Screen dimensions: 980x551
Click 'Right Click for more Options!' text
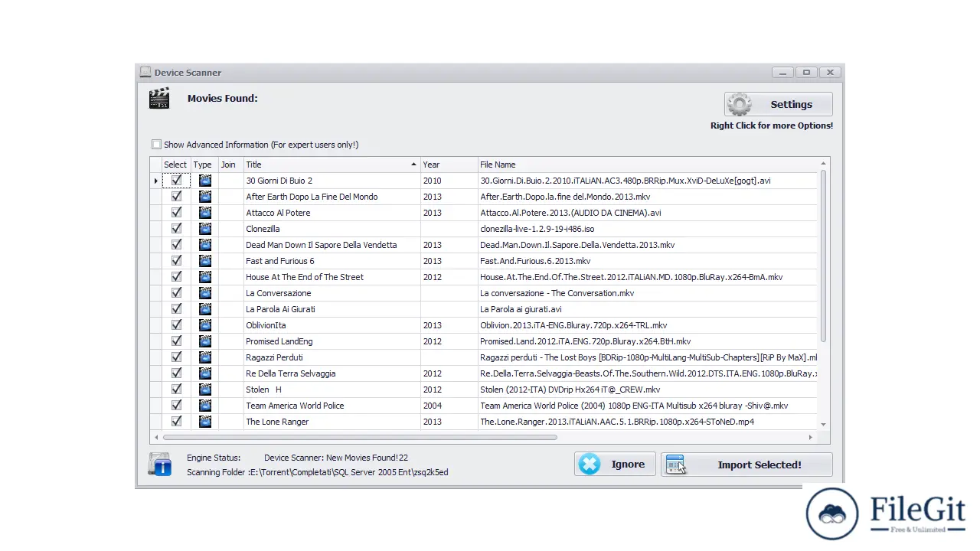772,126
